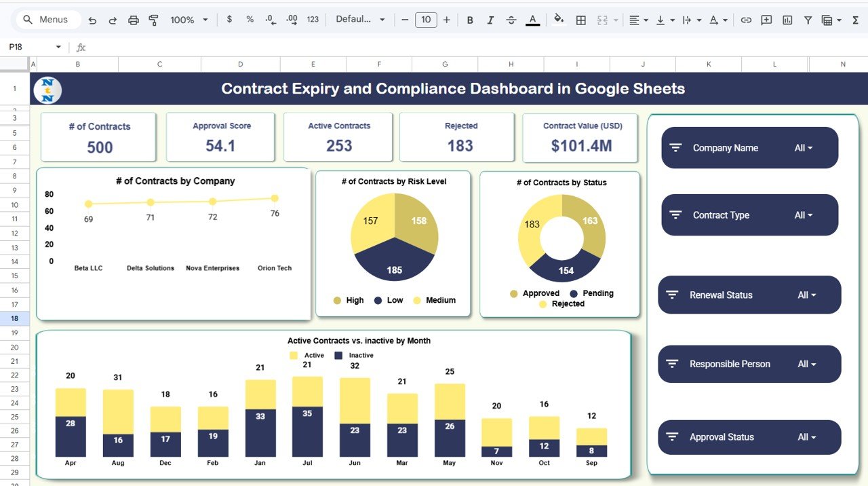Toggle strikethrough formatting

point(511,19)
